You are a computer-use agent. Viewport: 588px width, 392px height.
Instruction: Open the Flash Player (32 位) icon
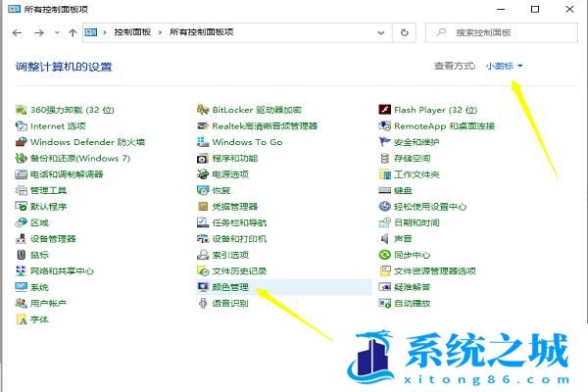tap(385, 110)
